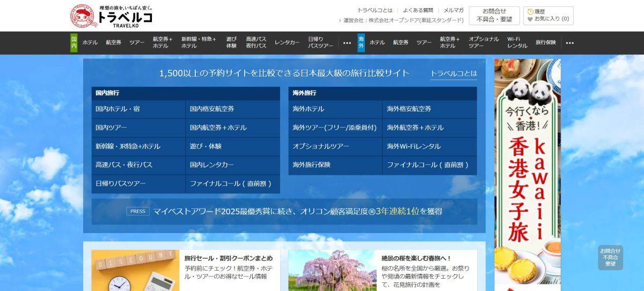Image resolution: width=644 pixels, height=291 pixels.
Task: Open domestic 航空券+ホテル in navigation
Action: click(x=163, y=42)
